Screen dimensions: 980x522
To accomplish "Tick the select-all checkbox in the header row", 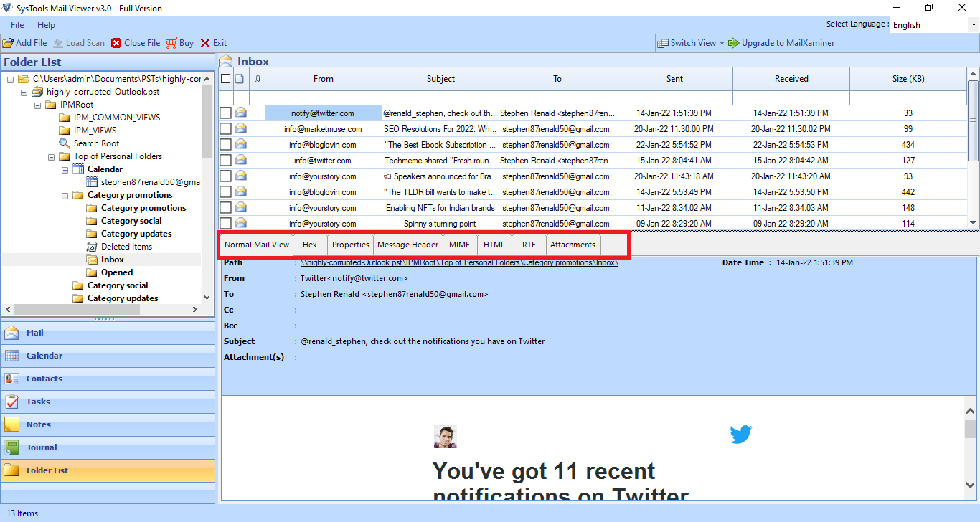I will pyautogui.click(x=226, y=79).
